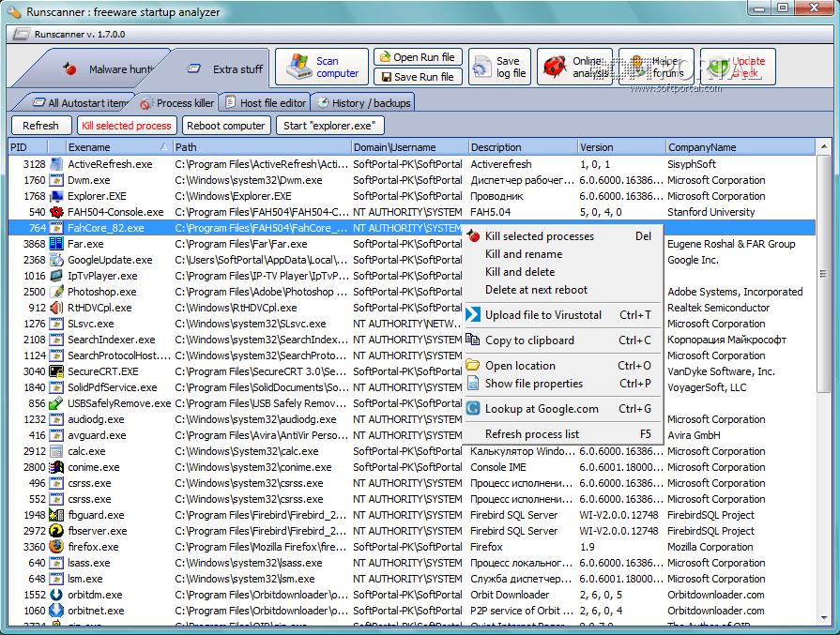Image resolution: width=840 pixels, height=635 pixels.
Task: Click the Photoshop.exe process icon
Action: [x=56, y=292]
